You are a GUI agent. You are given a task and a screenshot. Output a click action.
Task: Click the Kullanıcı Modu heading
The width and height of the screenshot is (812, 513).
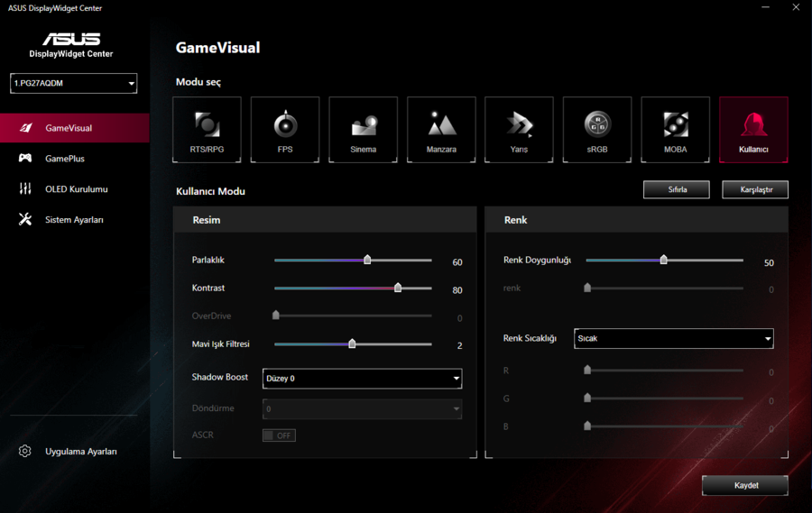(x=210, y=191)
